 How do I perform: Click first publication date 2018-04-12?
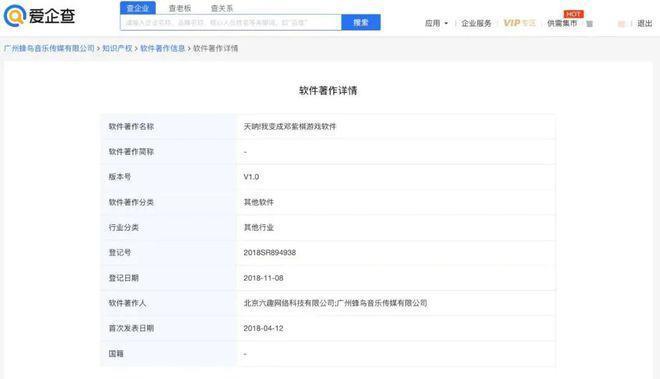coord(263,328)
